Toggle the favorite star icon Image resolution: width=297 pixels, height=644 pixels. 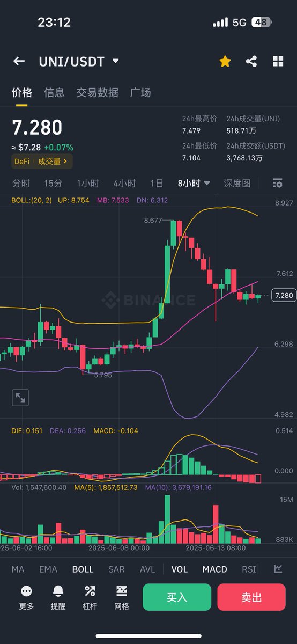pyautogui.click(x=225, y=61)
